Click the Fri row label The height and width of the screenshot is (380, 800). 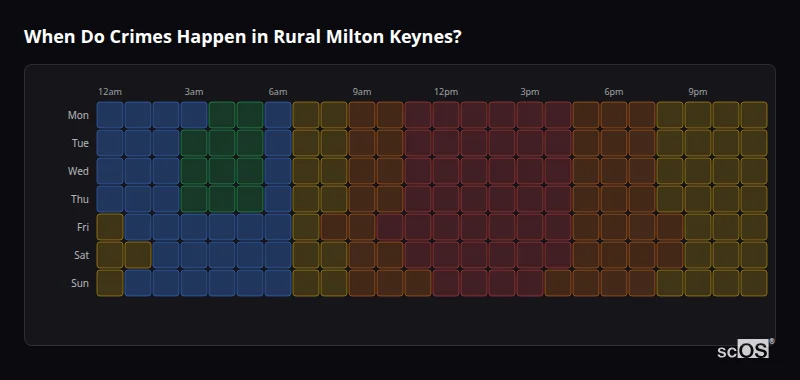[x=83, y=227]
